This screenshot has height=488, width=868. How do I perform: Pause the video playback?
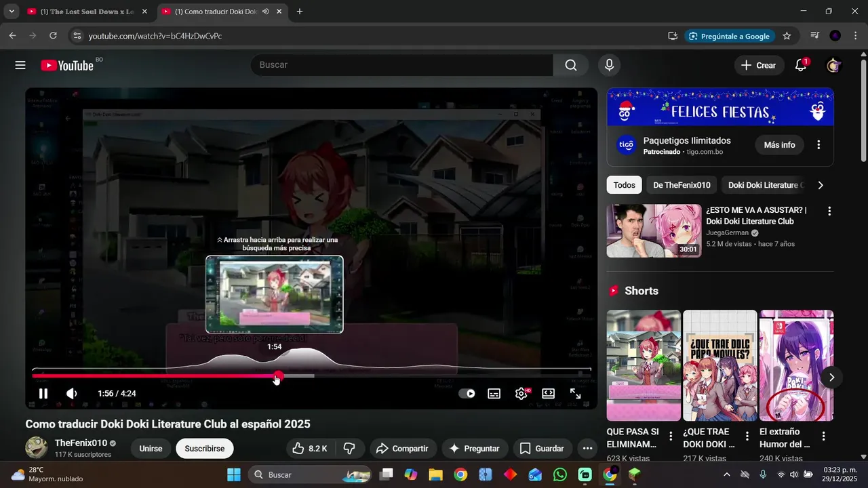tap(43, 393)
